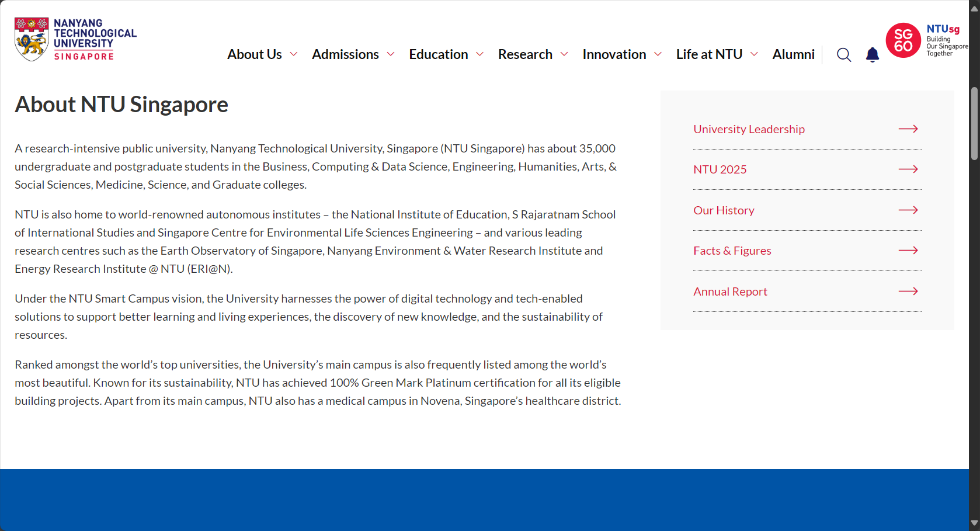
Task: Click the scrollbar up arrow
Action: (974, 8)
